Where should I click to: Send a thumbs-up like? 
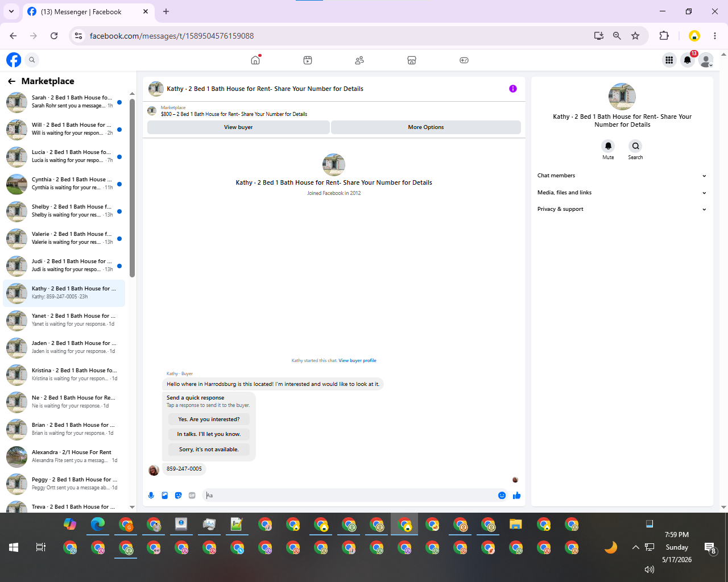tap(516, 496)
